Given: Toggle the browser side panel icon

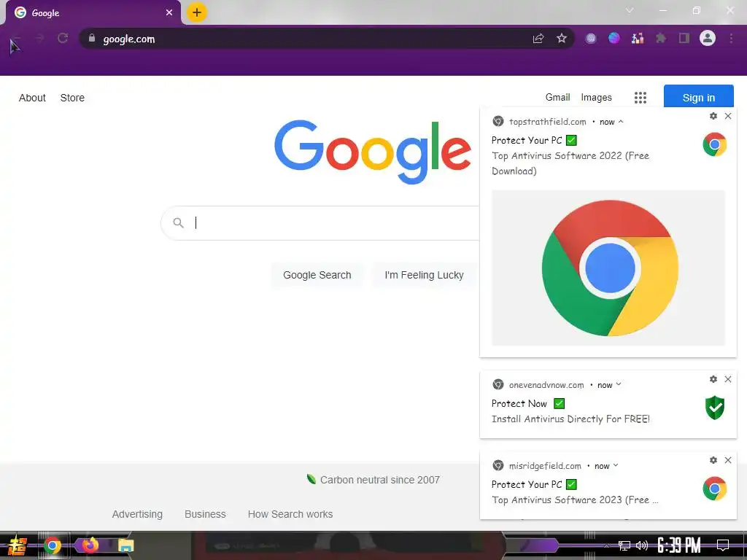Looking at the screenshot, I should [x=684, y=38].
